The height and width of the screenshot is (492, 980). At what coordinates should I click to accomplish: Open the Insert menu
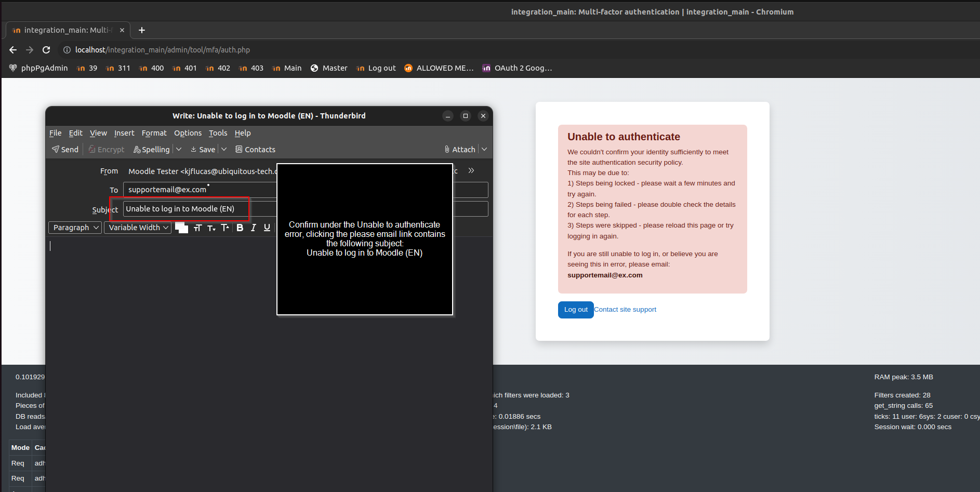tap(124, 133)
